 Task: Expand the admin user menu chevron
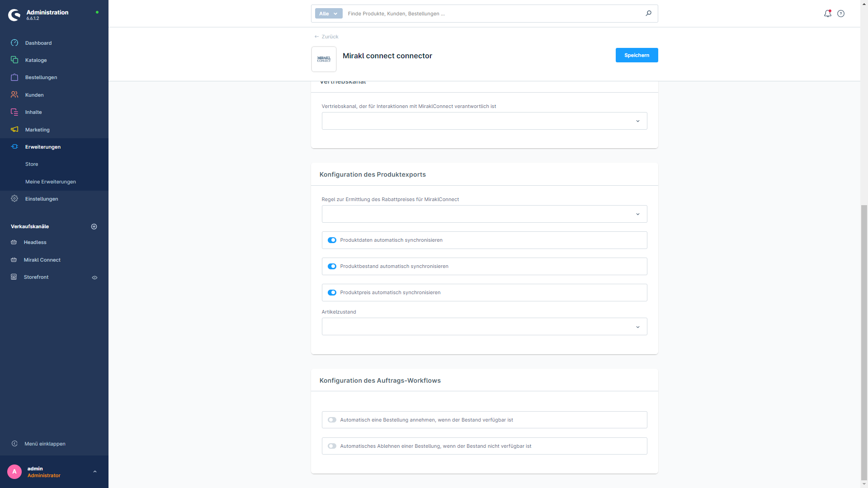click(x=95, y=472)
